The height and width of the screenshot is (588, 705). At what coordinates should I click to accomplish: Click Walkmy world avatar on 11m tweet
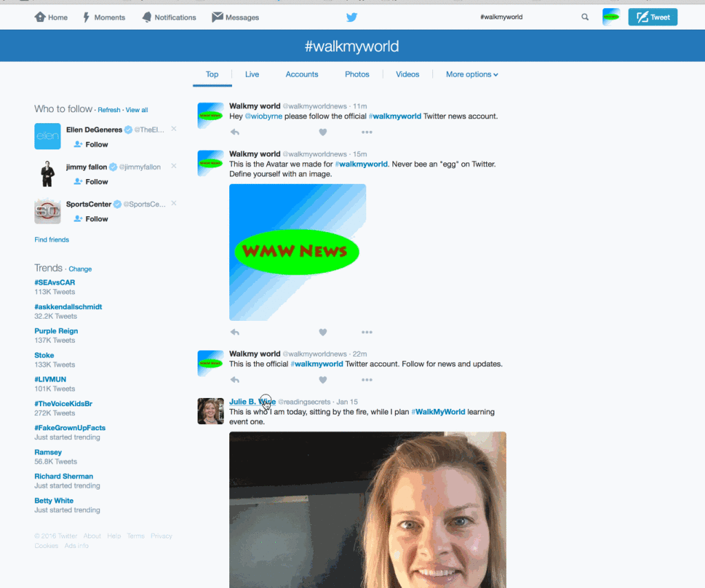[211, 116]
